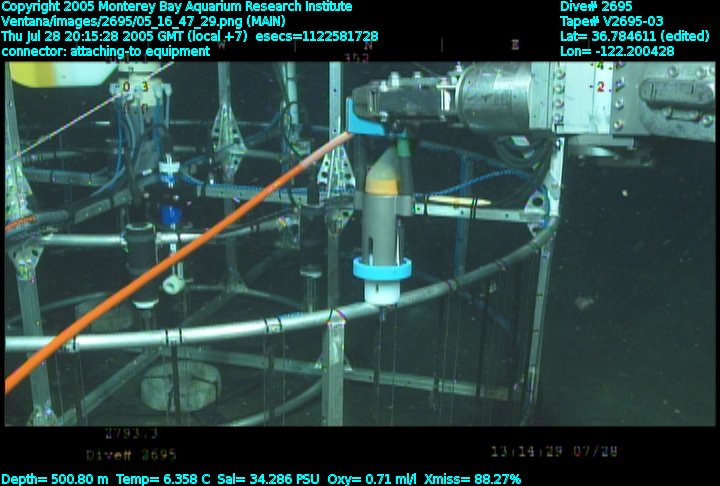Click the 'Sal= 34.286 PSU' reading
Image resolution: width=720 pixels, height=486 pixels.
[x=268, y=479]
